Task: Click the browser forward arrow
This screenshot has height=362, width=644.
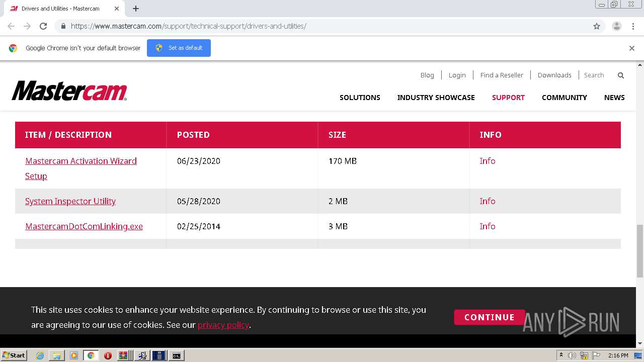Action: (27, 26)
